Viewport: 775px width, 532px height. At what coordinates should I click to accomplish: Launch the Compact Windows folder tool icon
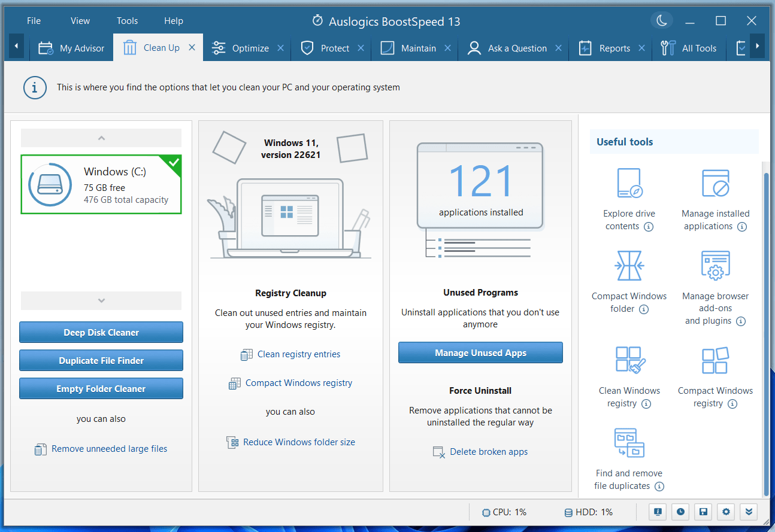tap(629, 266)
